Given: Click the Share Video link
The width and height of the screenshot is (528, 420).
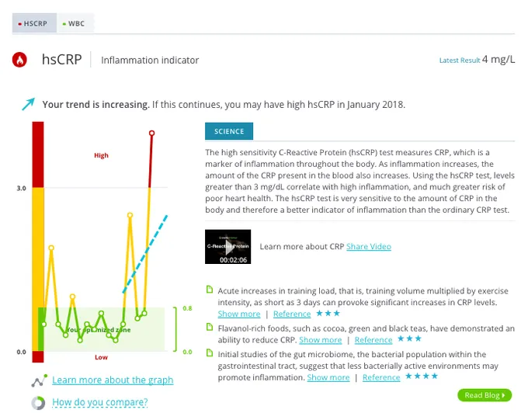Looking at the screenshot, I should point(369,247).
